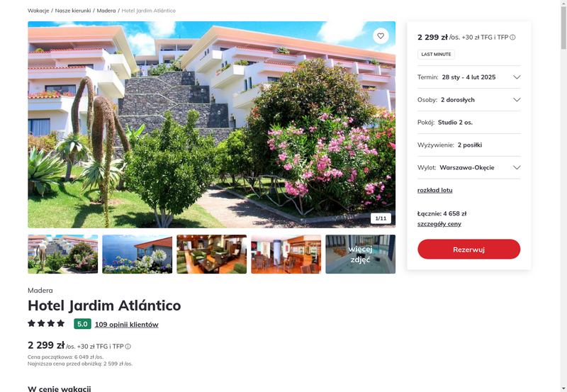Click the star rating icons

coord(46,323)
